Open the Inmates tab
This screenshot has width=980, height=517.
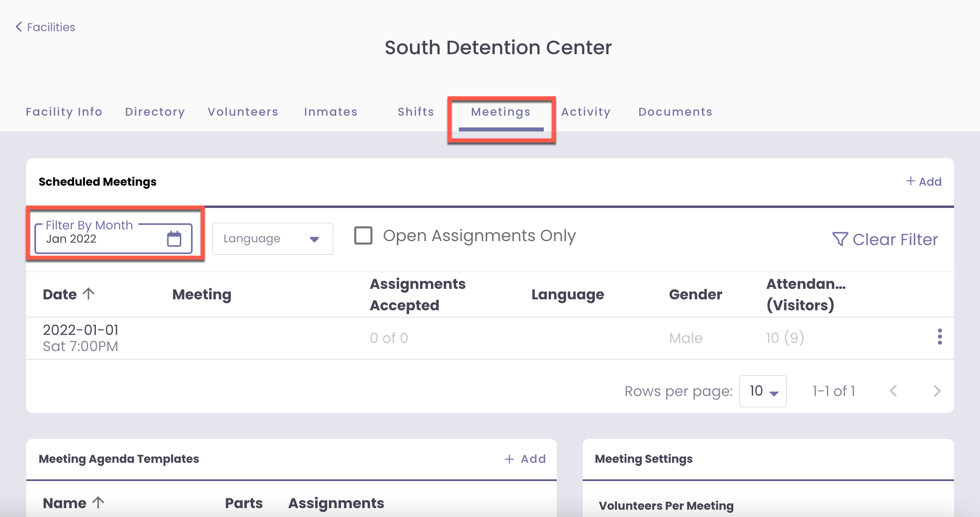(331, 112)
